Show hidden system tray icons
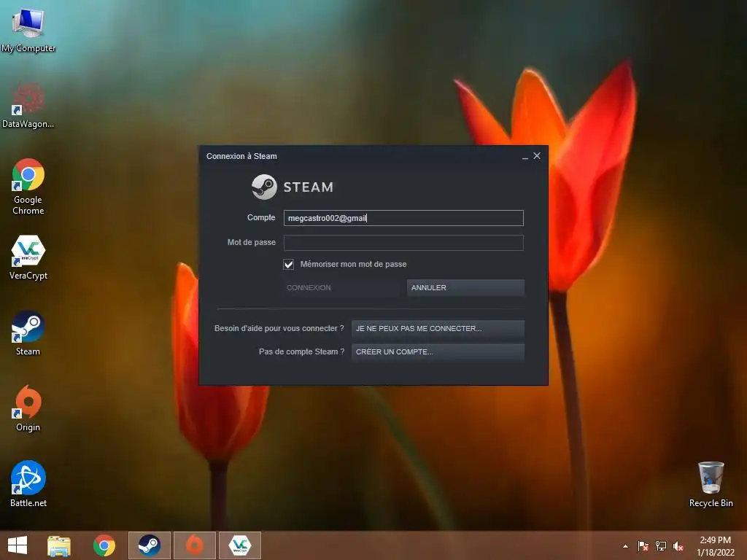 coord(625,546)
